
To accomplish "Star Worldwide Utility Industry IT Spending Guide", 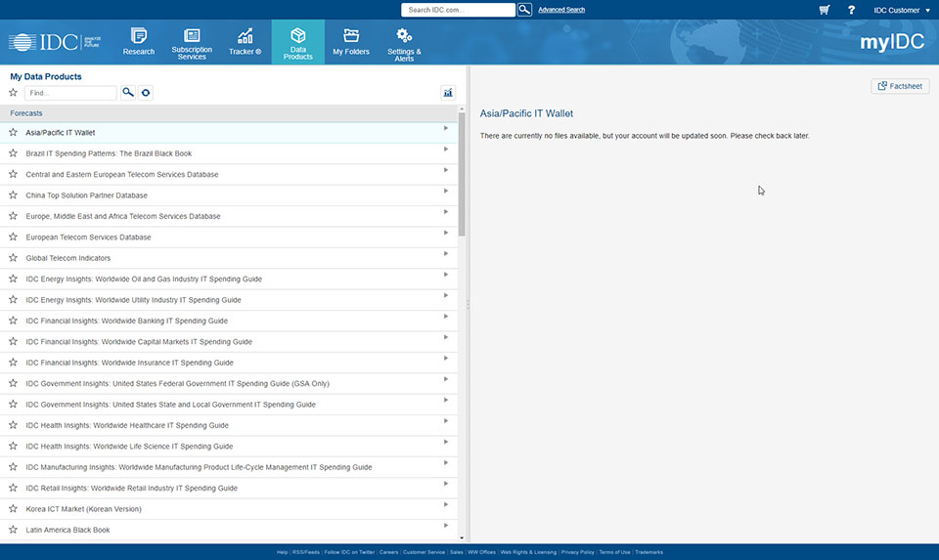I will (x=13, y=300).
